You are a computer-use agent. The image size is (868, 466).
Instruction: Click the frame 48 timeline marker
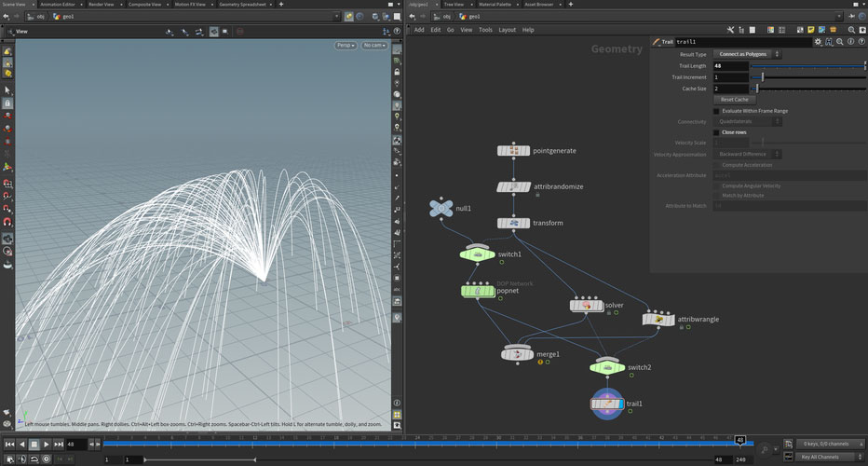tap(740, 440)
